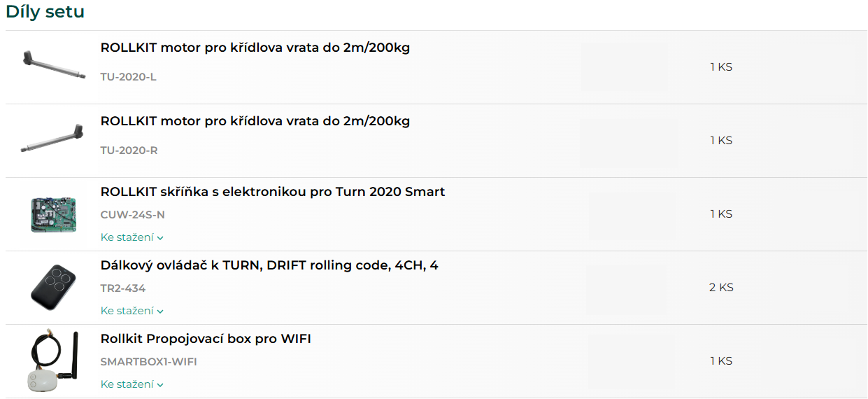
Task: Open the Rollkit Propojovací box pro WIFI title
Action: pyautogui.click(x=206, y=339)
